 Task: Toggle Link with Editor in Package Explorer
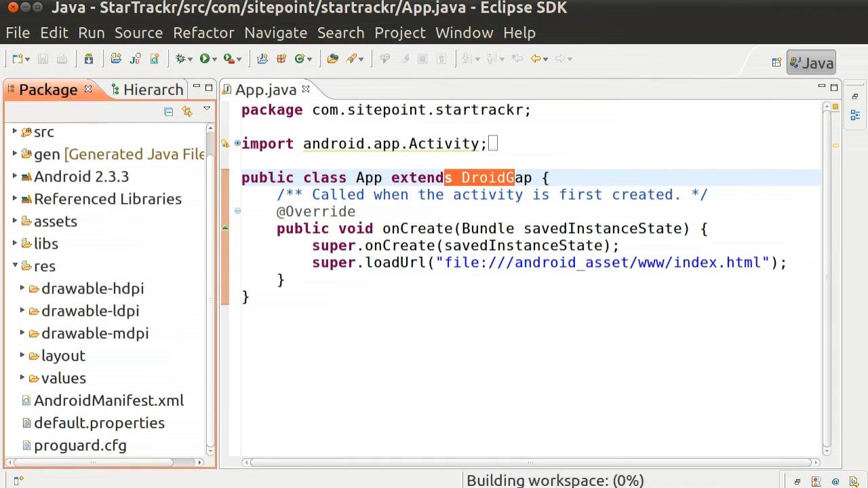[x=187, y=112]
